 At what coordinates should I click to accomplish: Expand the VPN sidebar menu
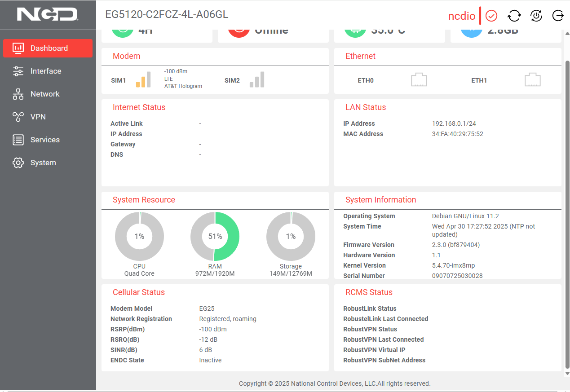click(38, 117)
